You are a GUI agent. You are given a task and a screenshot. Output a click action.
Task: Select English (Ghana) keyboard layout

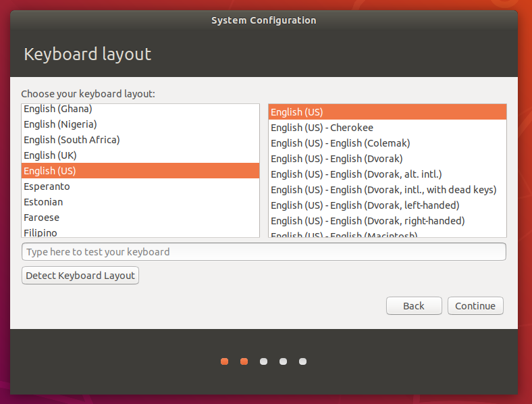click(57, 109)
